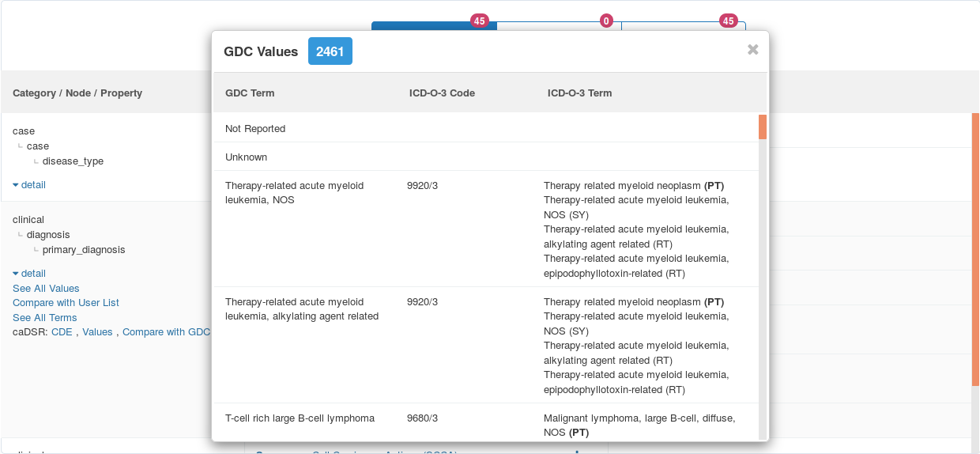Open the middle tab with 0 badge

pos(559,27)
